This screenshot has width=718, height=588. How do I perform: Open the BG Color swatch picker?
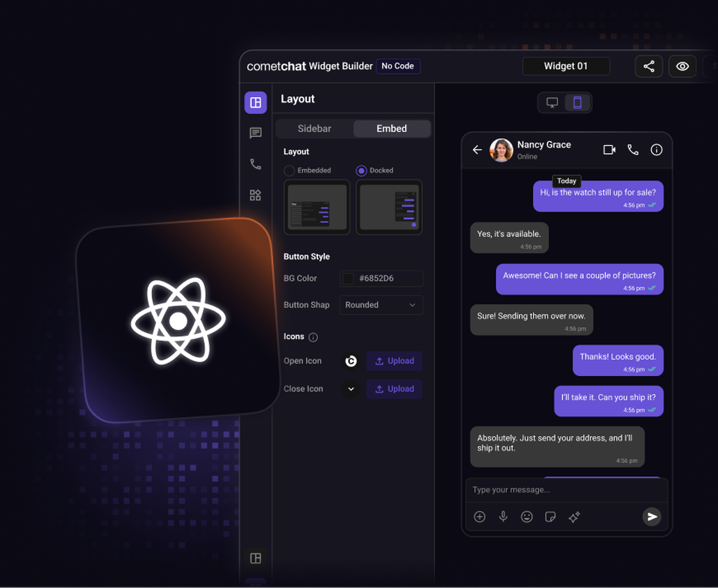(x=348, y=279)
